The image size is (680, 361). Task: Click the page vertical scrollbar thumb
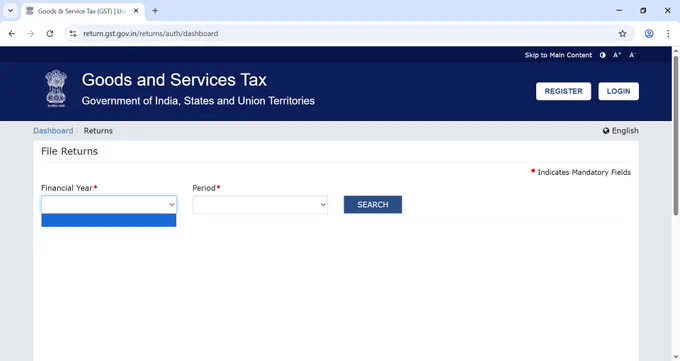point(676,135)
